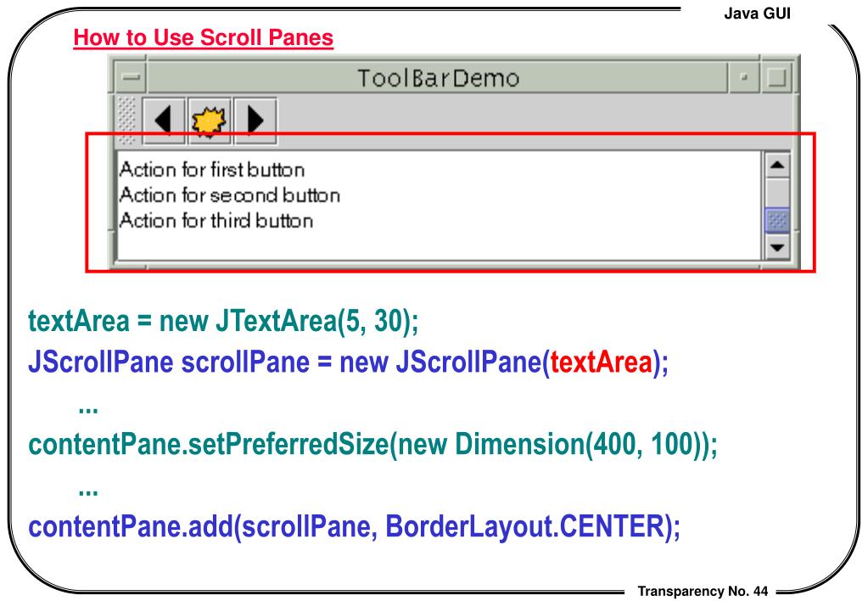Click the 'Java GUI' header text

[758, 14]
